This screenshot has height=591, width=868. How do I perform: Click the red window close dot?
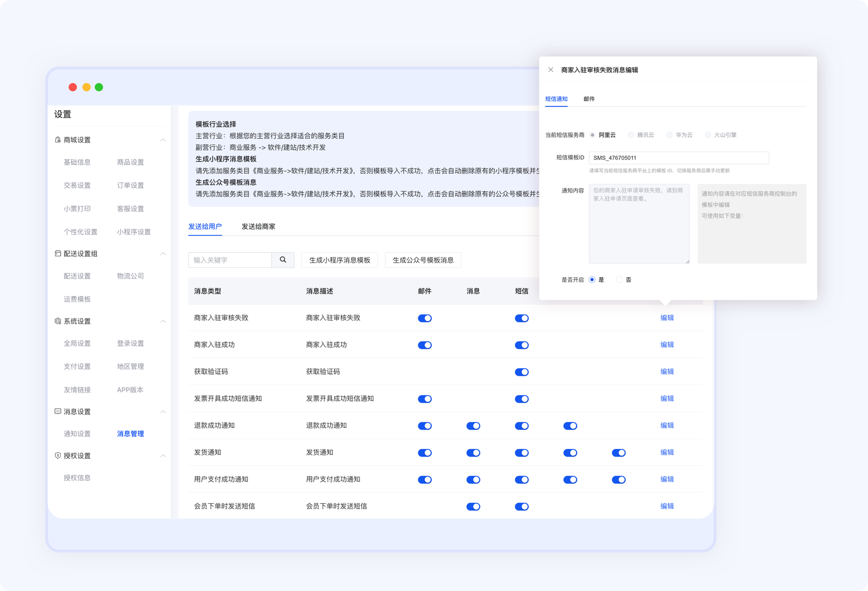(x=73, y=87)
